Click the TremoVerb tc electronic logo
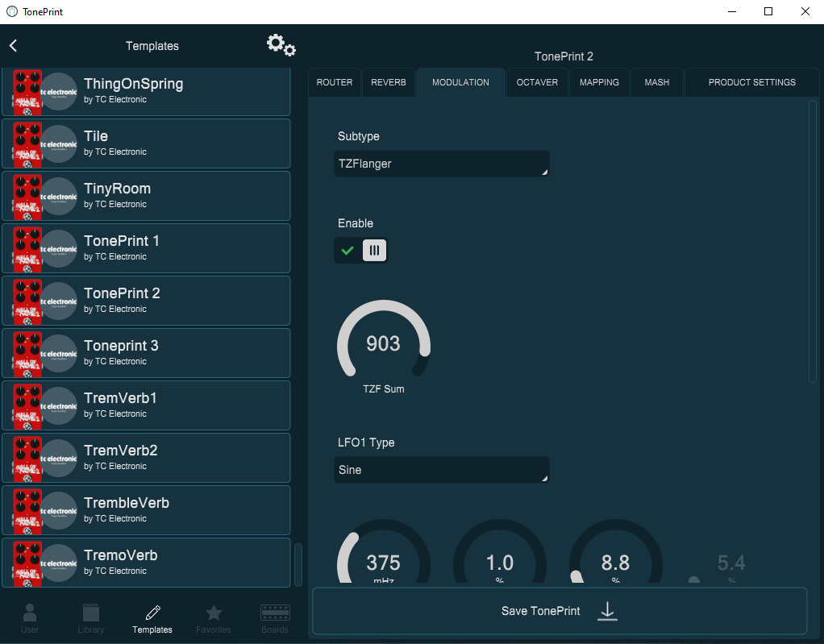This screenshot has height=644, width=824. [x=59, y=563]
